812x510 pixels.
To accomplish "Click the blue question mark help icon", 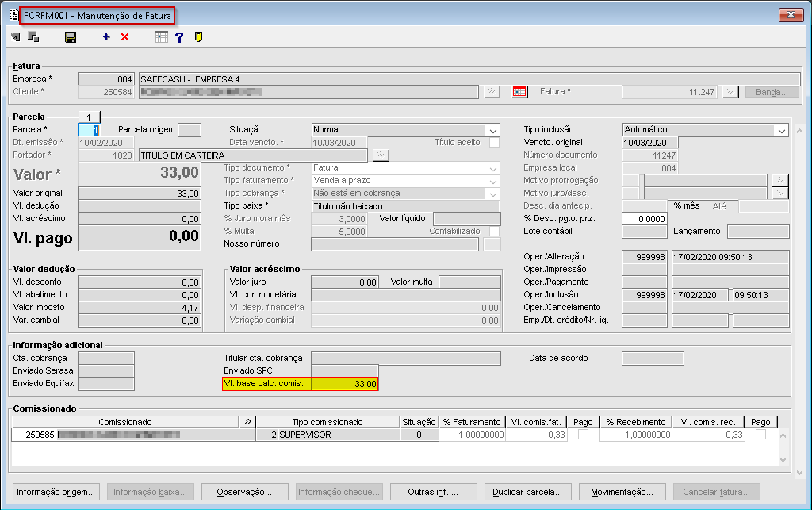I will pos(179,37).
